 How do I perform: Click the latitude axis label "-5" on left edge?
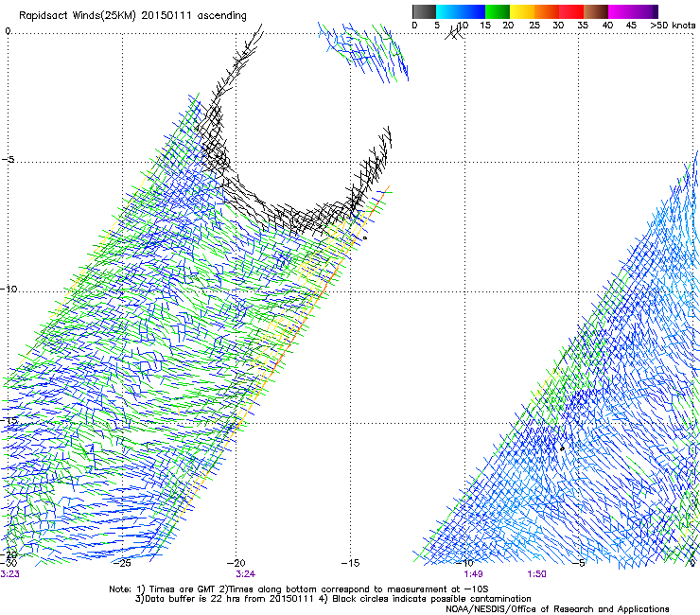pos(9,160)
